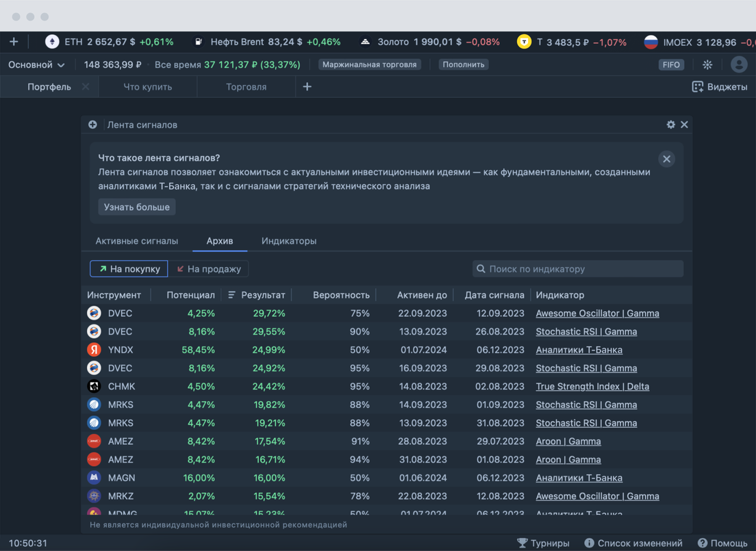
Task: Click the 58,45% potential value for YNDX
Action: point(198,350)
